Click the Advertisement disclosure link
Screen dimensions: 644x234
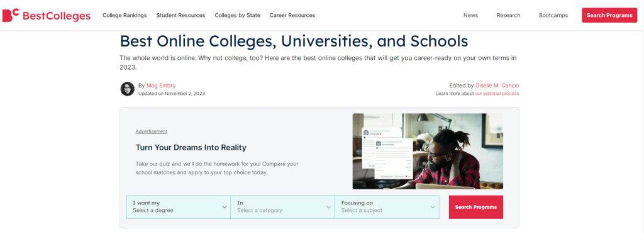tap(151, 131)
